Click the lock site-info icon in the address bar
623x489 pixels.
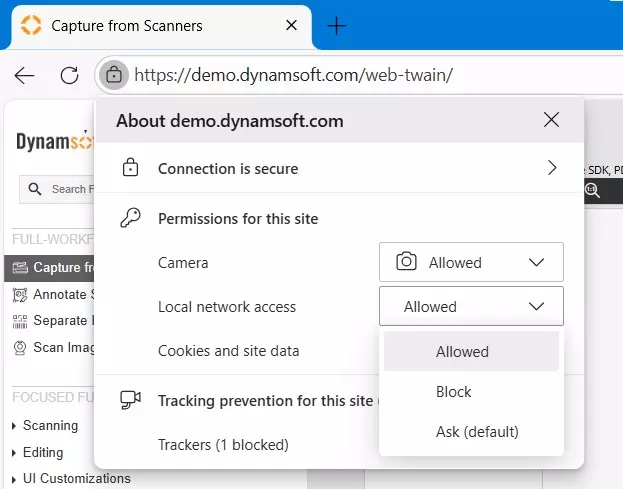[x=114, y=75]
